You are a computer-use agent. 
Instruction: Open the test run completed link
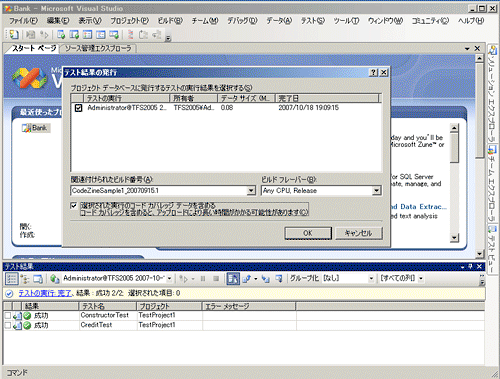coord(45,293)
